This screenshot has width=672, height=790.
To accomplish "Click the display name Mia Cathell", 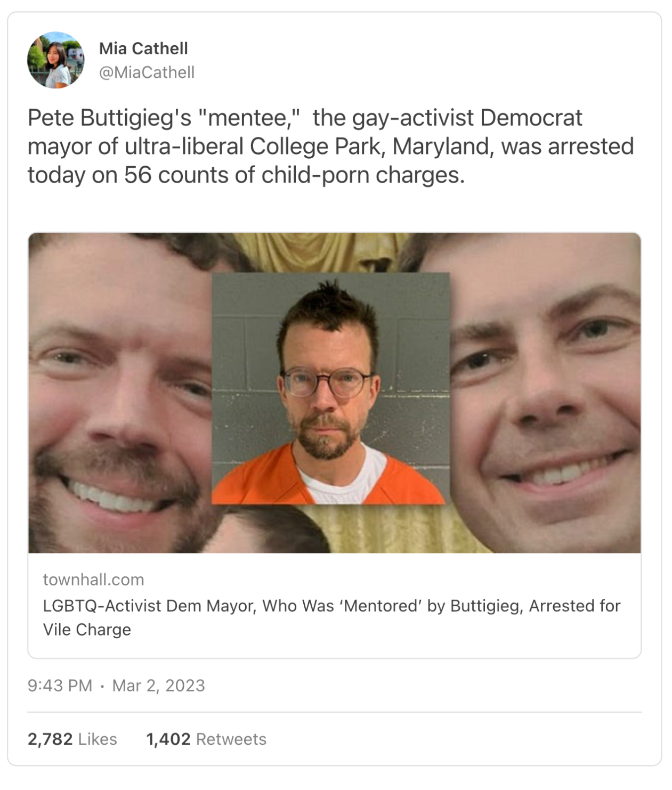I will coord(143,48).
